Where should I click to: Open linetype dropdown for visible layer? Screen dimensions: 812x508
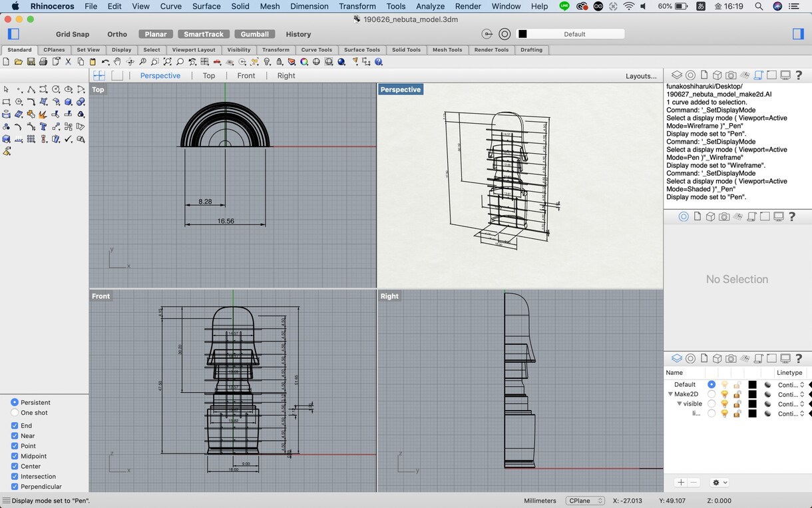(791, 404)
